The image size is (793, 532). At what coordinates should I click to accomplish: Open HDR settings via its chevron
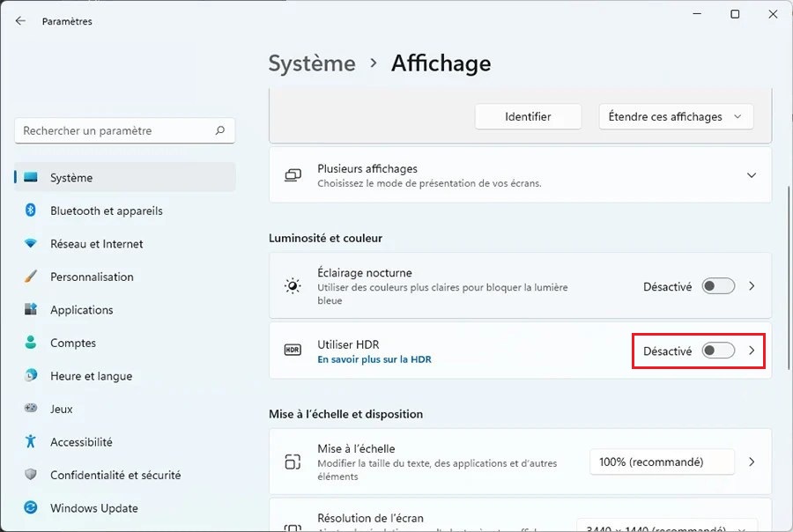pyautogui.click(x=752, y=351)
